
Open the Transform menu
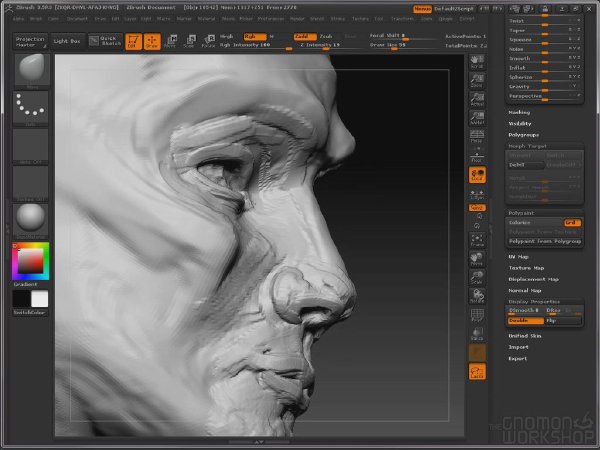click(x=402, y=18)
